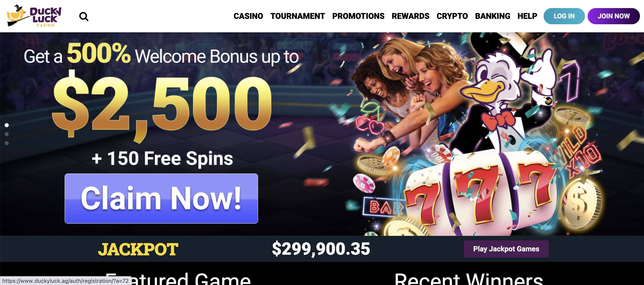This screenshot has height=285, width=644.
Task: Open the Help menu item
Action: [527, 16]
